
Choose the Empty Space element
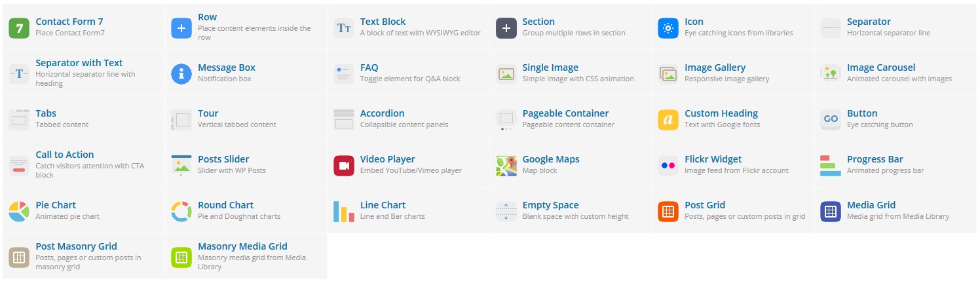click(571, 211)
